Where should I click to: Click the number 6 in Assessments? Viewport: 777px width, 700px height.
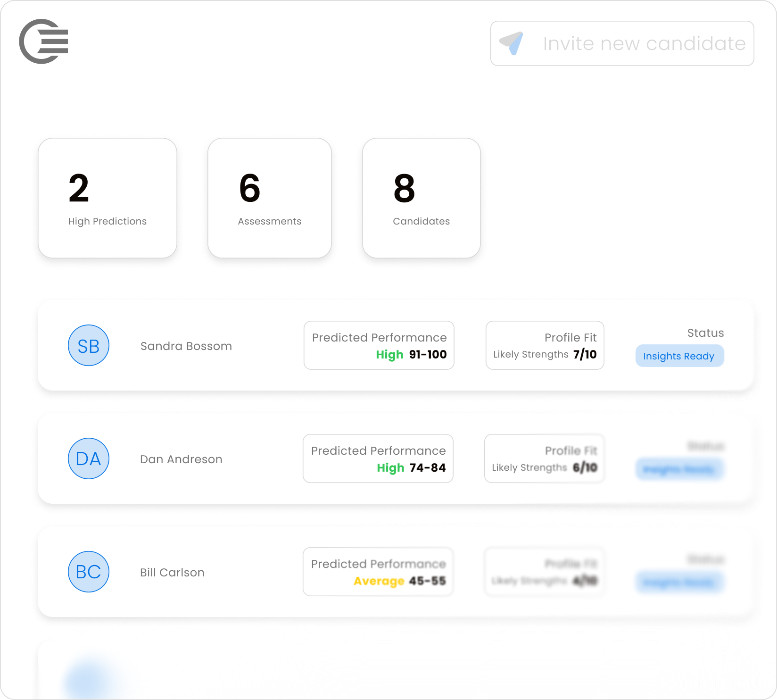[250, 188]
